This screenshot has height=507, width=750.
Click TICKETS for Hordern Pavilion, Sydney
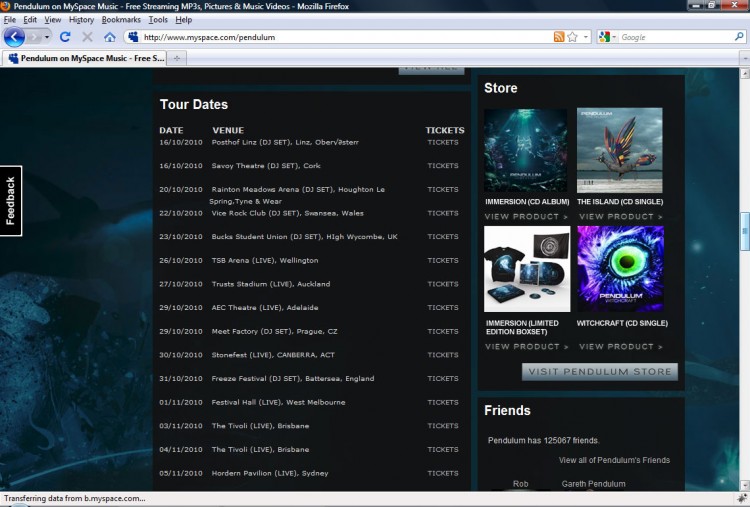click(443, 473)
